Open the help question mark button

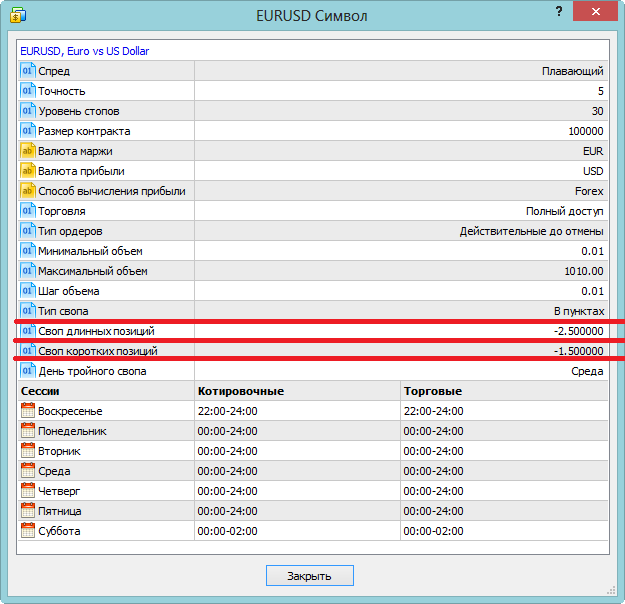559,12
